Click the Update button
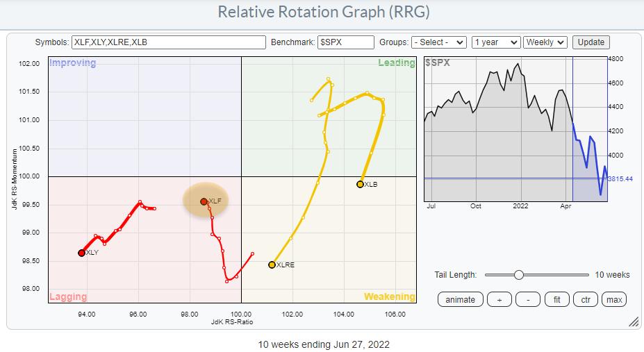Screen dimensions: 644x352 point(591,42)
